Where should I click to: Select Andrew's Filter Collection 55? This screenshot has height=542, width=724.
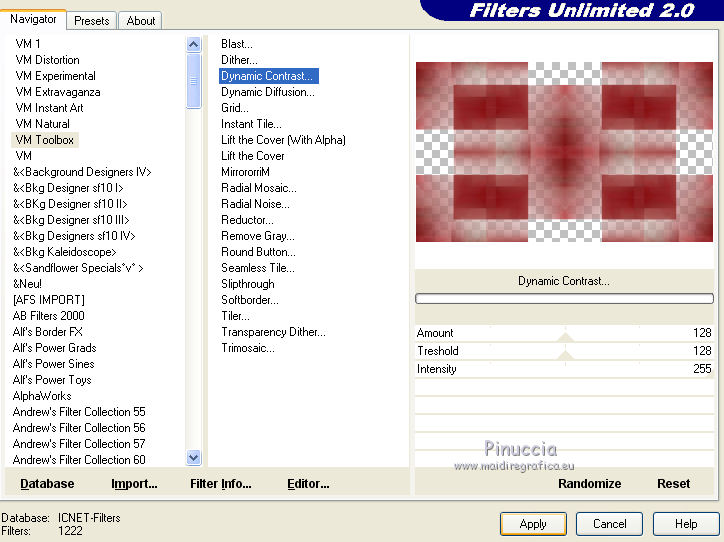[x=79, y=412]
